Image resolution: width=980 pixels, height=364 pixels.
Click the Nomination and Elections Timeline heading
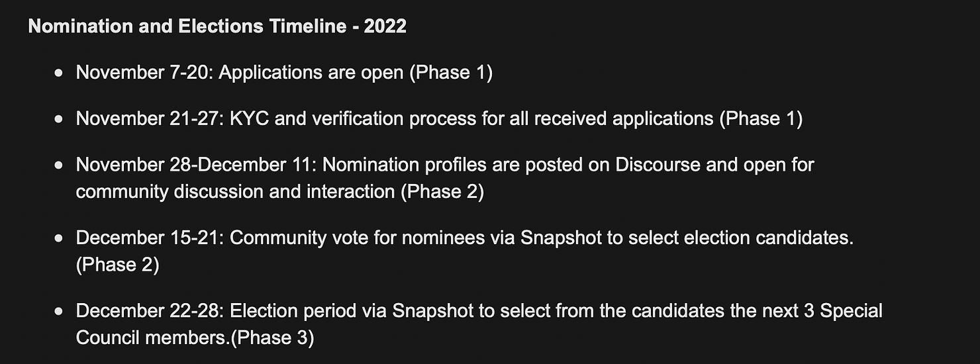[217, 26]
